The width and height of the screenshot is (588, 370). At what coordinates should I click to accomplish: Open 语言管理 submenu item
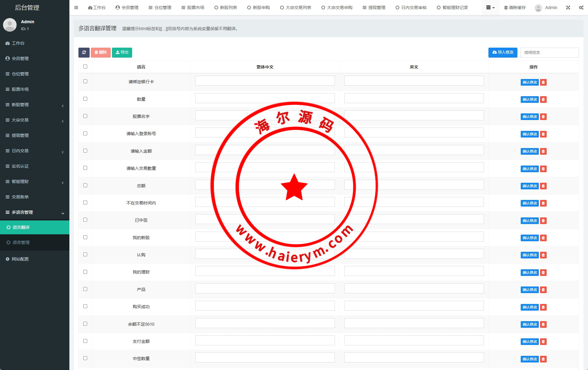21,242
